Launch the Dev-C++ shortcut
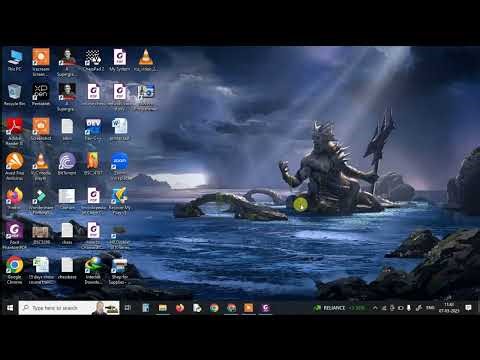 (93, 130)
